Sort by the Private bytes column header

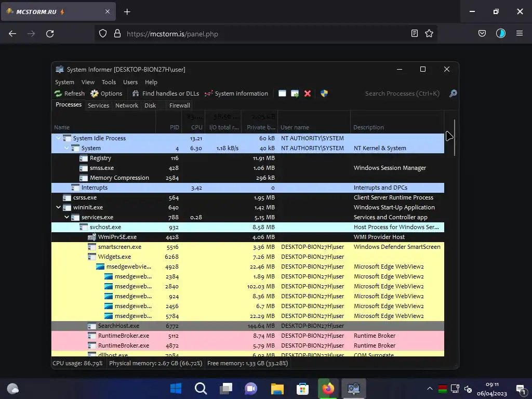(260, 127)
